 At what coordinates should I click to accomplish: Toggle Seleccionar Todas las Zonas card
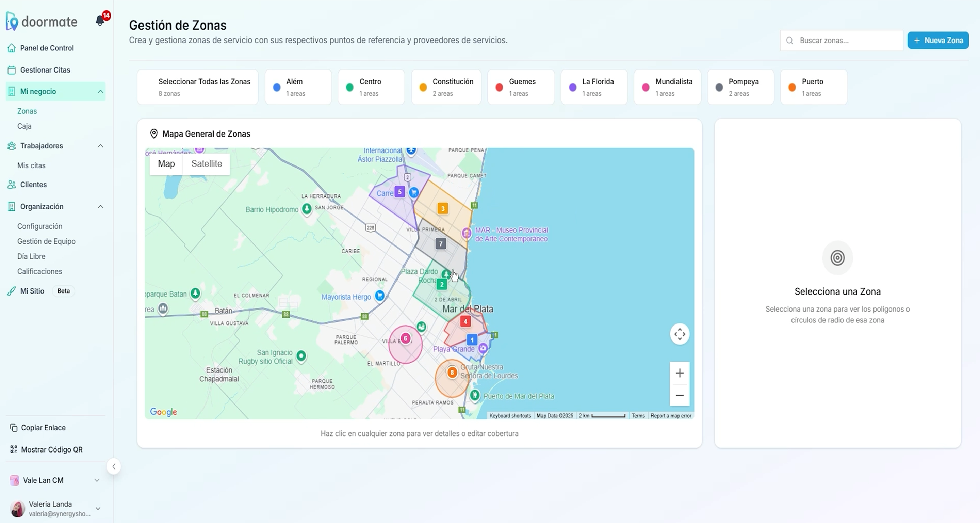[197, 87]
